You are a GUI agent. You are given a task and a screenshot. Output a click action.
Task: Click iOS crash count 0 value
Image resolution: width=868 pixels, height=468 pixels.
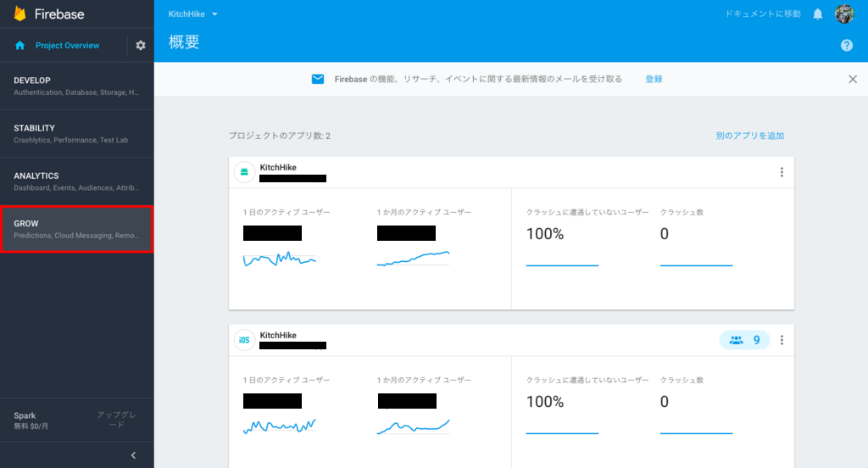click(x=665, y=402)
